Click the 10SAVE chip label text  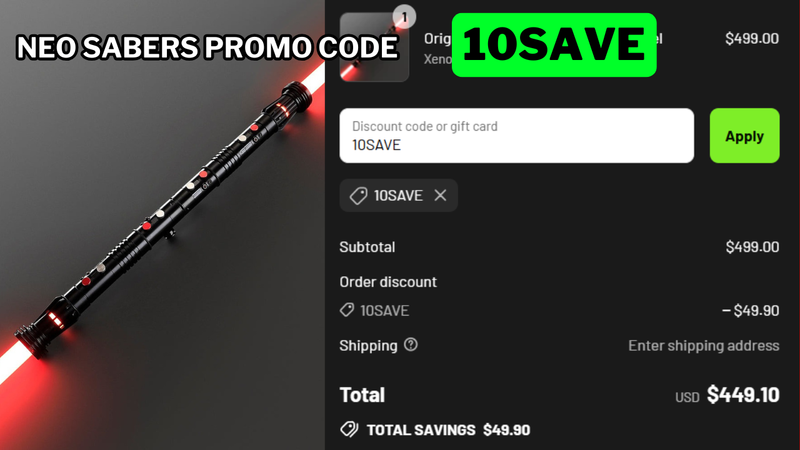pos(398,195)
